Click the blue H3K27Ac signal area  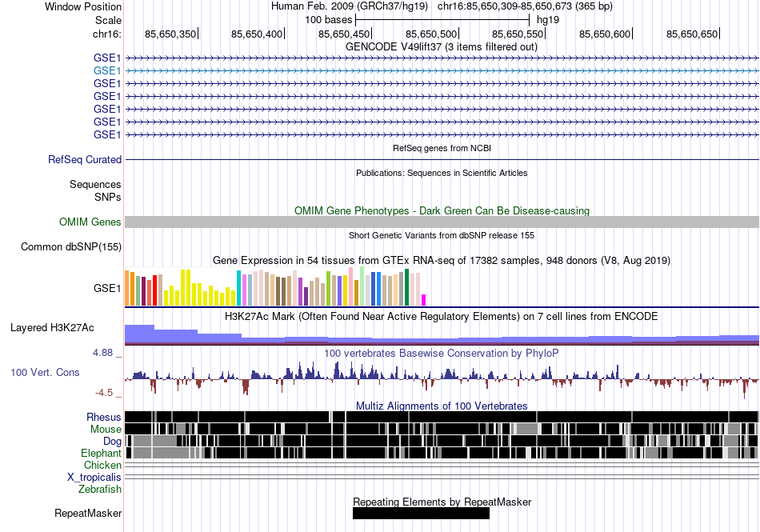pos(442,335)
